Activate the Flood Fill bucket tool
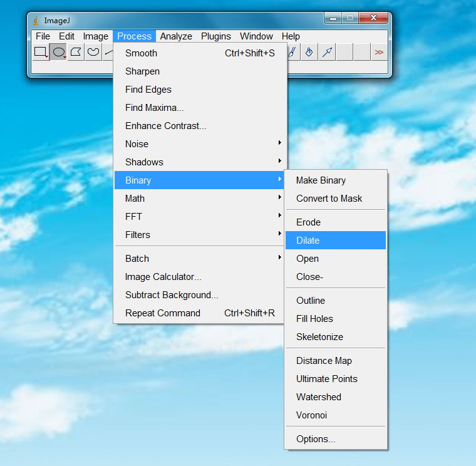Screen dimensions: 476x466 click(x=309, y=53)
